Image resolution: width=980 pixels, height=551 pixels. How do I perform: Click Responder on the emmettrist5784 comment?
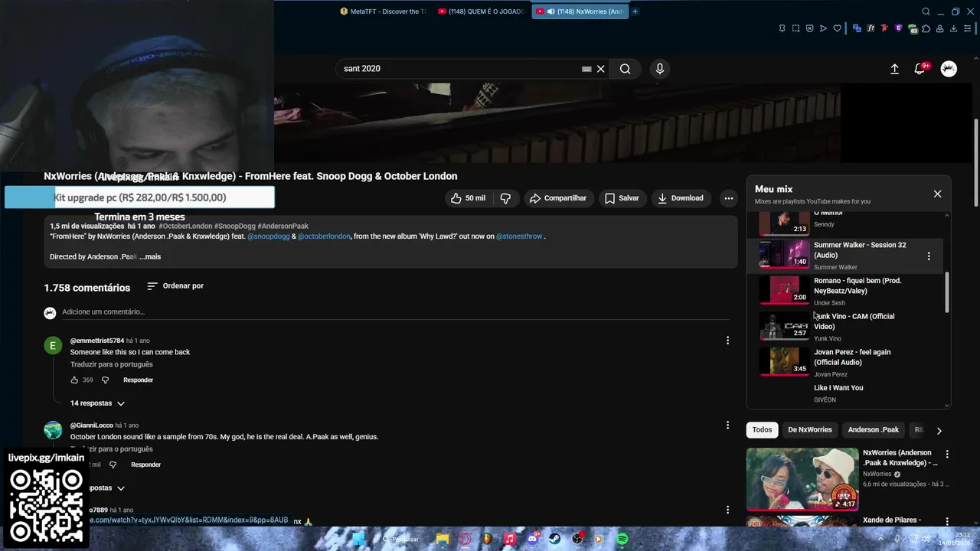pos(139,380)
